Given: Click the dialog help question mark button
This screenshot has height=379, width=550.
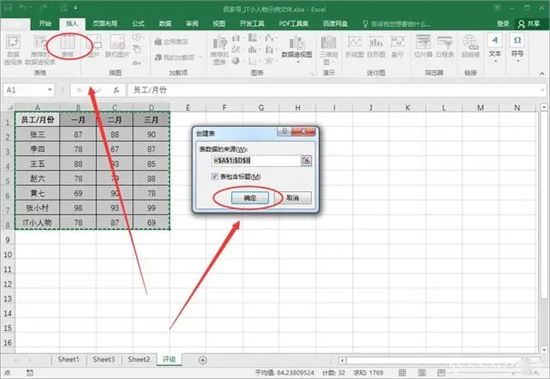Looking at the screenshot, I should [x=284, y=132].
